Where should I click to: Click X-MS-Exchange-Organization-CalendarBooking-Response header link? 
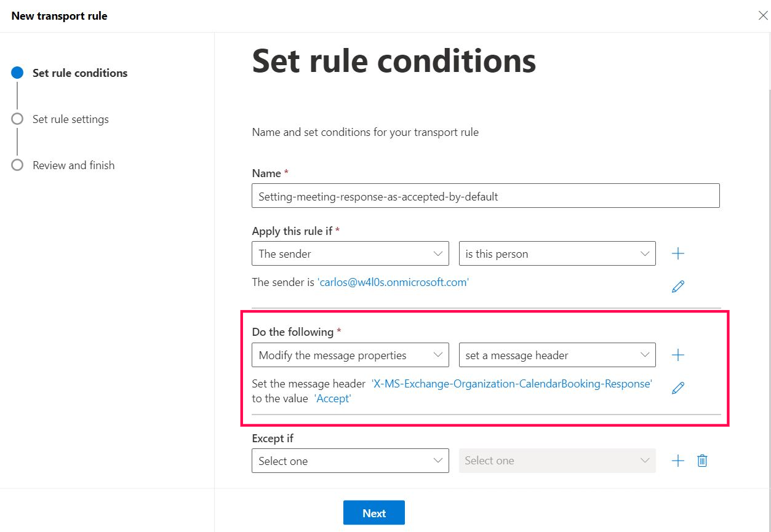tap(511, 384)
